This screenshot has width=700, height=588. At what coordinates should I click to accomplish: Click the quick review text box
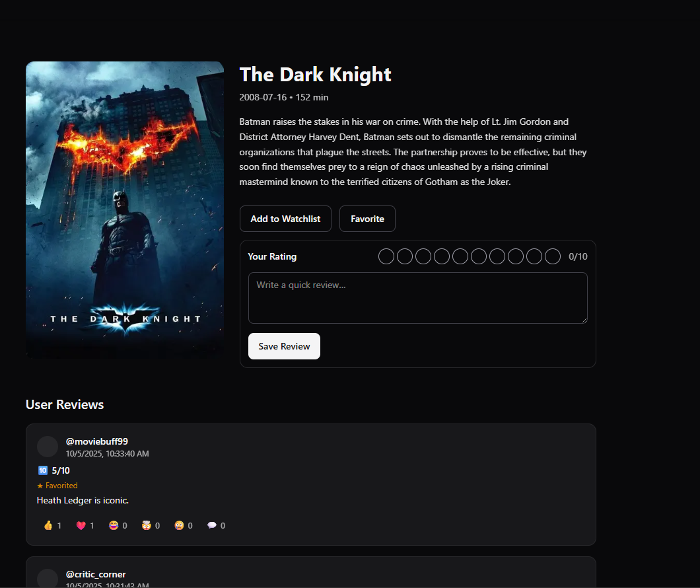coord(417,297)
